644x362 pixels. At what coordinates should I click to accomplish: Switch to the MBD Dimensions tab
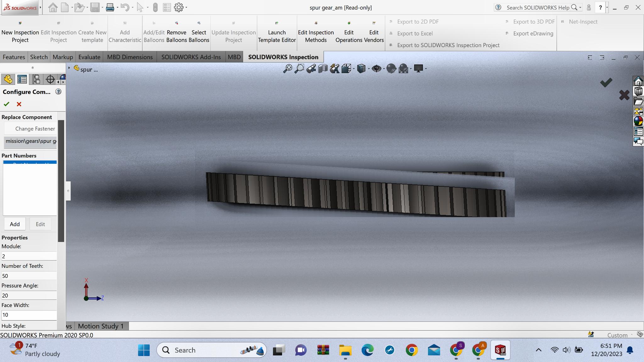pyautogui.click(x=130, y=57)
